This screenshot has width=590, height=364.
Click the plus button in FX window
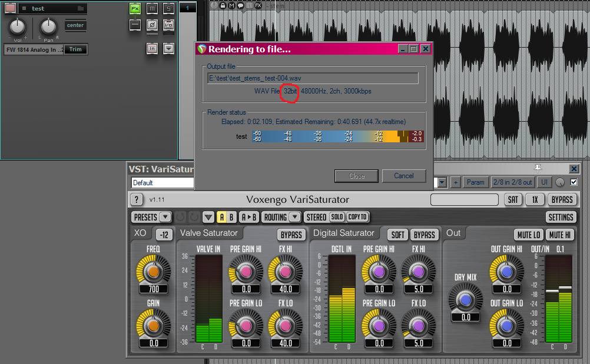click(455, 182)
